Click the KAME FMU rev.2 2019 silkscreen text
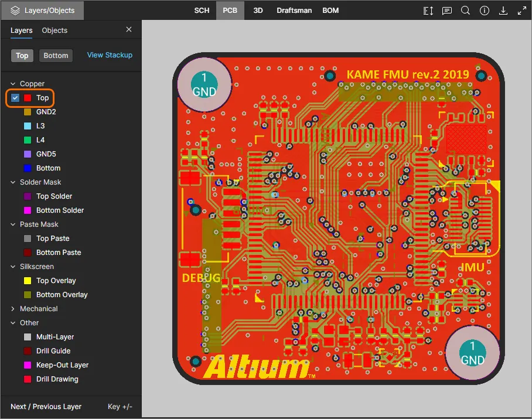532x419 pixels. coord(408,74)
